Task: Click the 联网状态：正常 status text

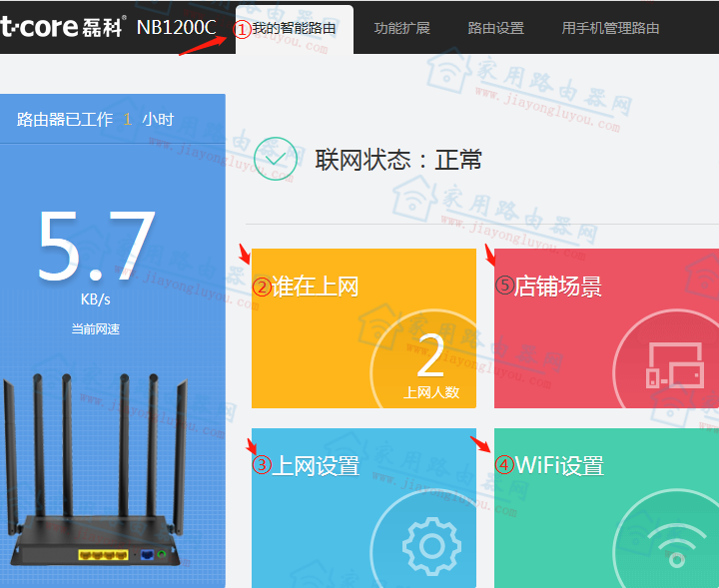Action: pyautogui.click(x=398, y=160)
